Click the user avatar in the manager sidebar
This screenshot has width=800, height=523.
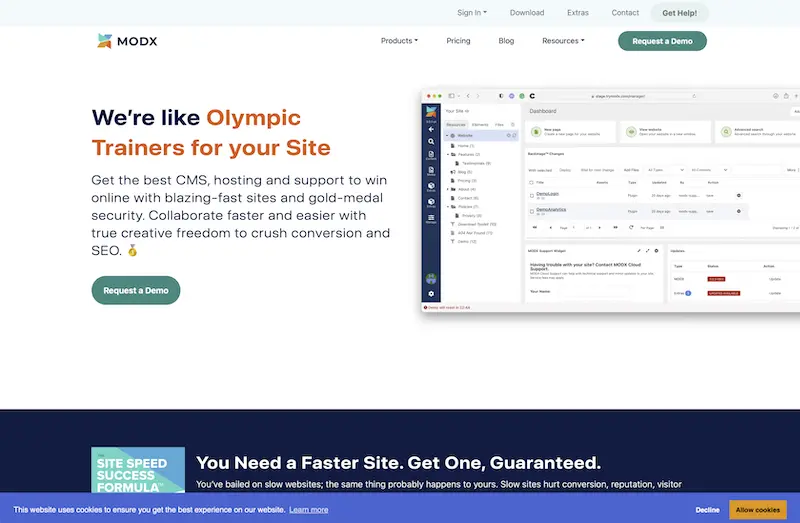click(431, 279)
